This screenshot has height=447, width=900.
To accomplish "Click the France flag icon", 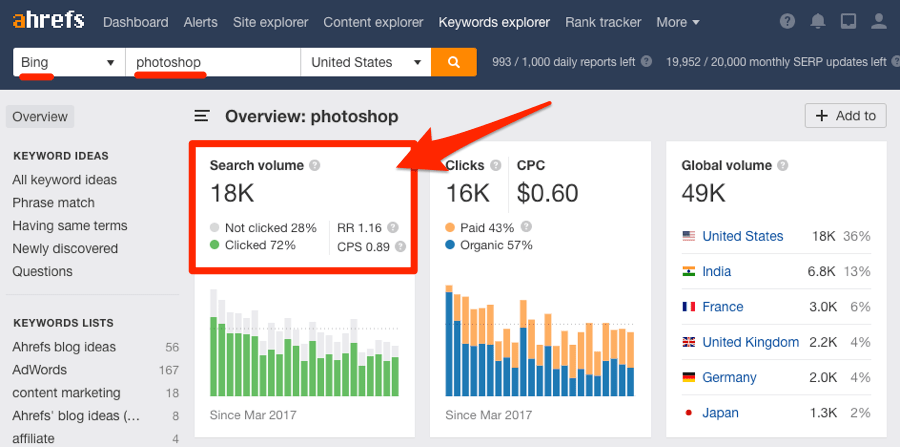I will [x=689, y=306].
